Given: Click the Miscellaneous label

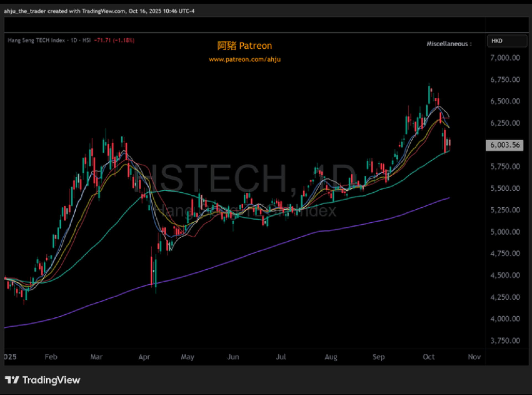Looking at the screenshot, I should click(449, 44).
